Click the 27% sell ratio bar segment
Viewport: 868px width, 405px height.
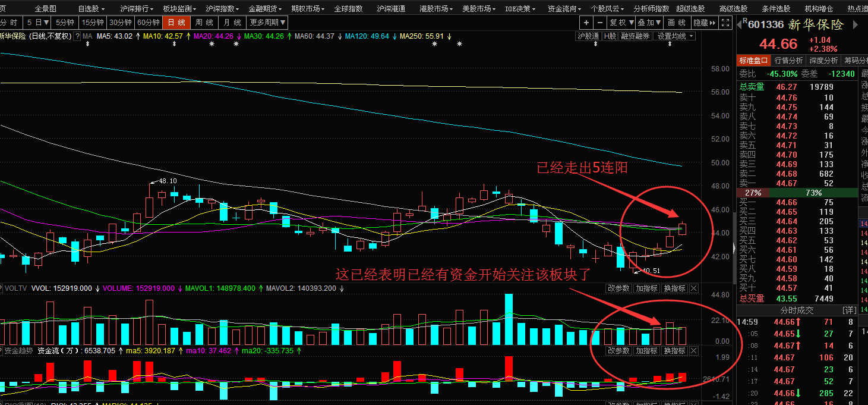click(x=753, y=193)
